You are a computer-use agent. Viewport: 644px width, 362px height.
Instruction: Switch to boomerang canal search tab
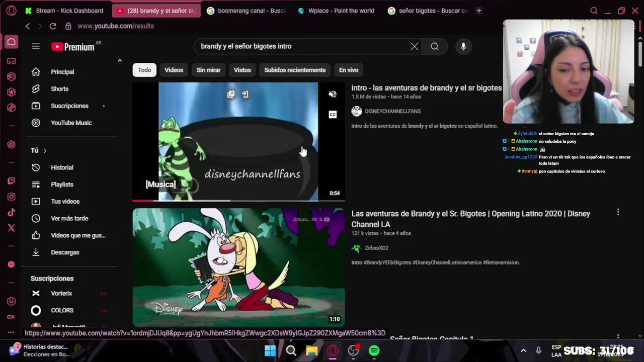(247, 11)
